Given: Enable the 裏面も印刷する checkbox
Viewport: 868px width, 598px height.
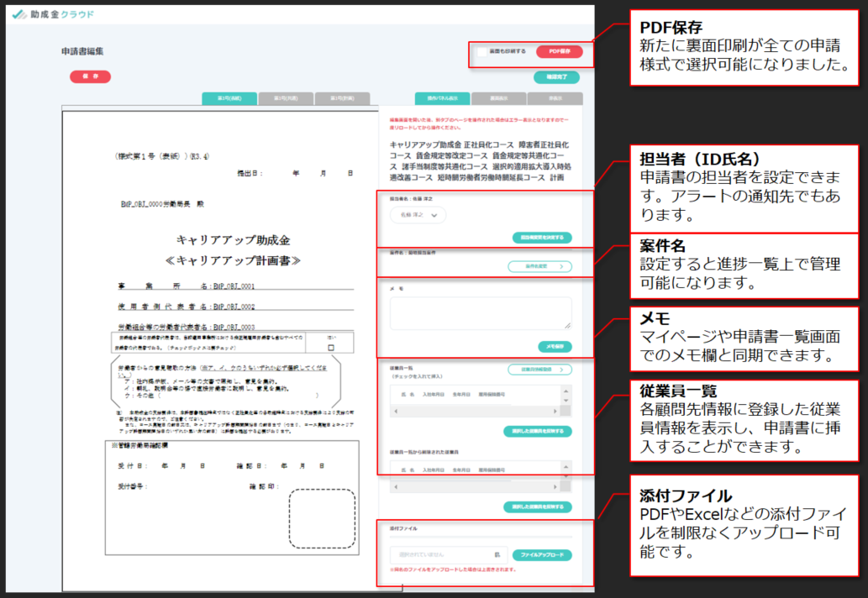Looking at the screenshot, I should click(482, 51).
